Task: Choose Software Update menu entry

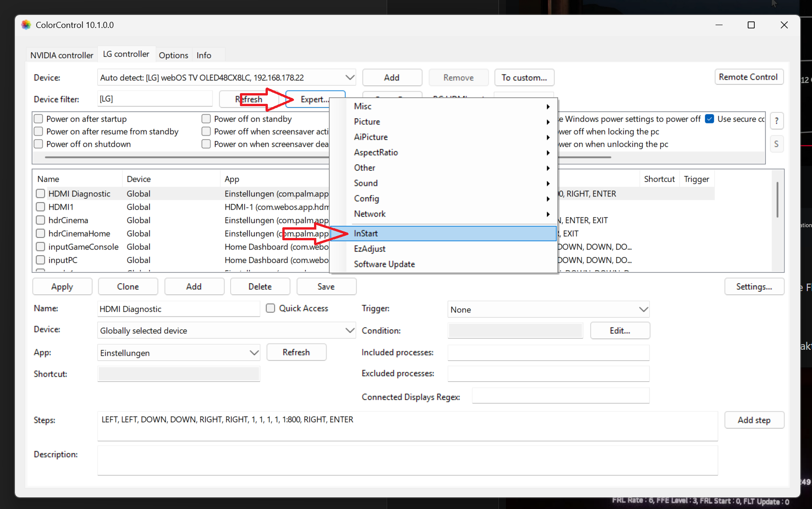Action: pyautogui.click(x=444, y=264)
